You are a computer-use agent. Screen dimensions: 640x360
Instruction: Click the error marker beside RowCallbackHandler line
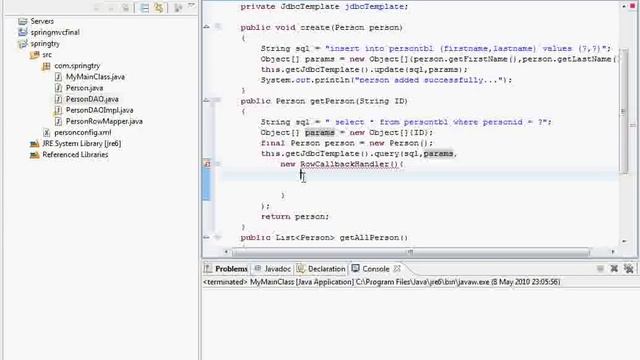(x=207, y=164)
